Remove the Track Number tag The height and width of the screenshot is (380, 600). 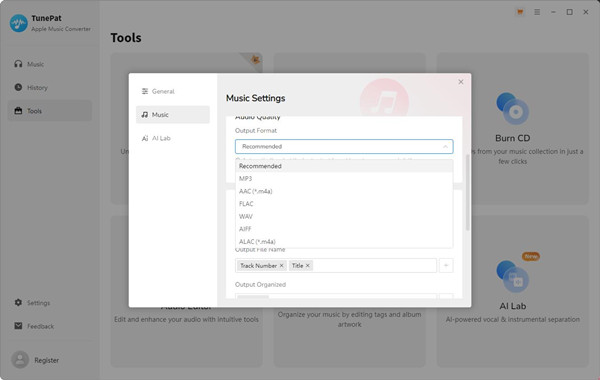click(282, 266)
